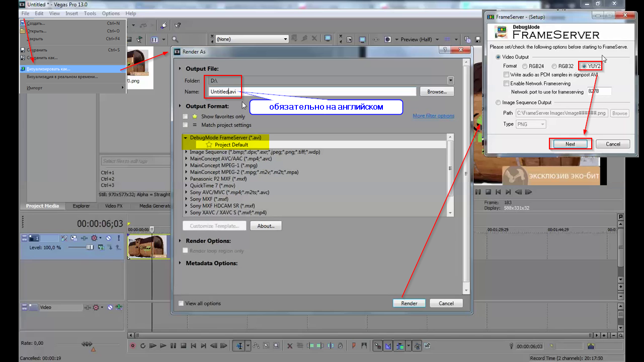644x362 pixels.
Task: Check Write audio as PCM samples option
Action: [506, 74]
